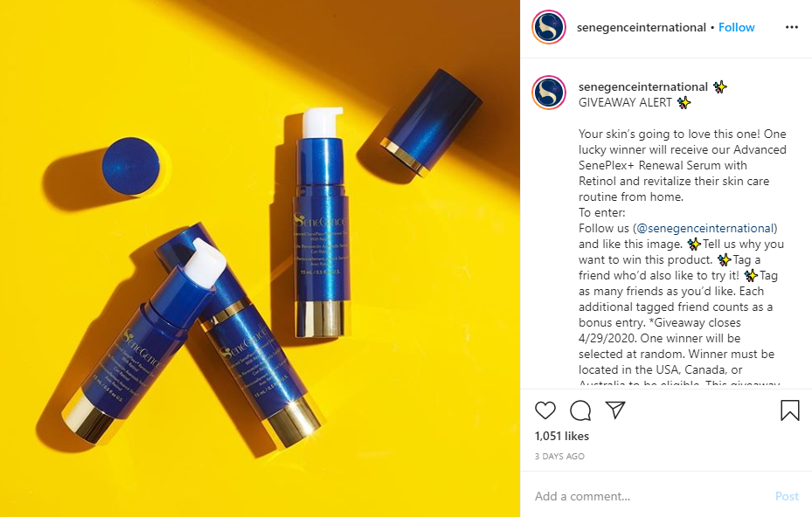Open more options with the three dots
The width and height of the screenshot is (812, 517).
point(791,27)
